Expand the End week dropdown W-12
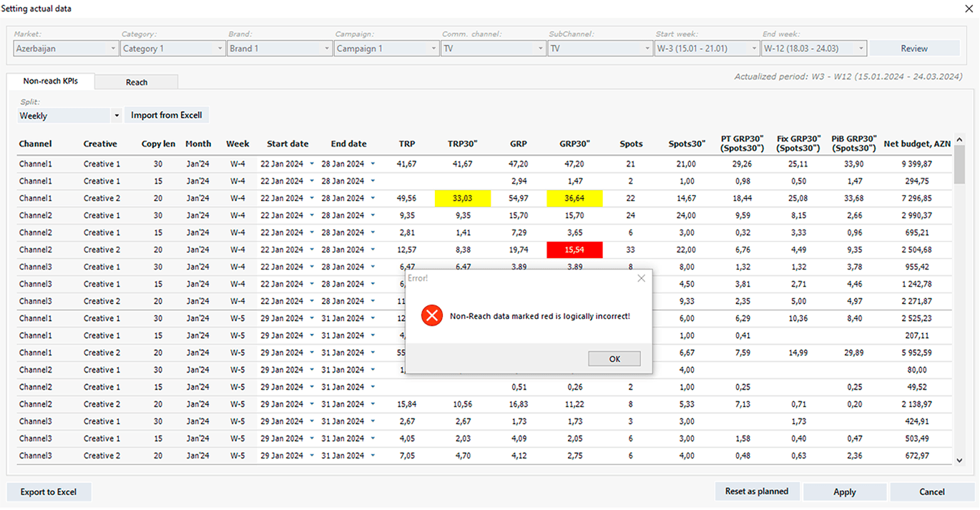 814,49
